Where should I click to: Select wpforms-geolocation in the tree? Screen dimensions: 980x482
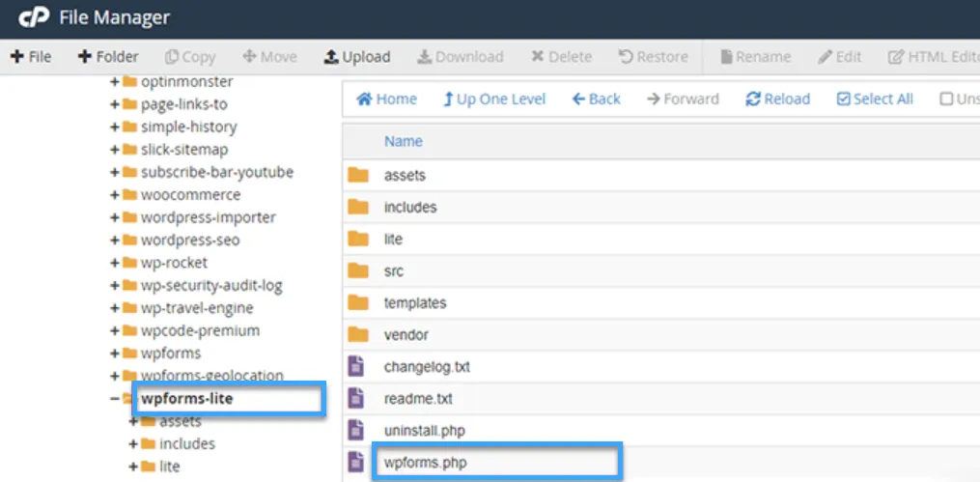pos(211,376)
